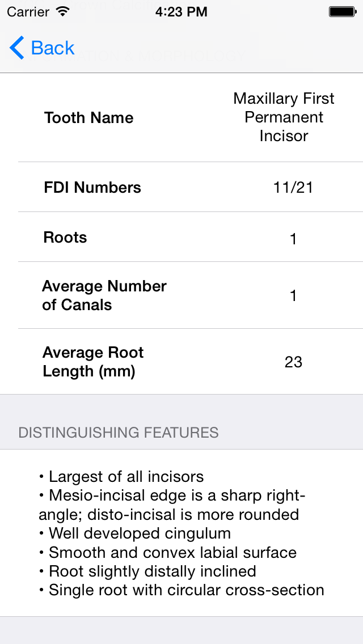Tap the Average Number of Canals value
The width and height of the screenshot is (363, 644).
pos(293,295)
